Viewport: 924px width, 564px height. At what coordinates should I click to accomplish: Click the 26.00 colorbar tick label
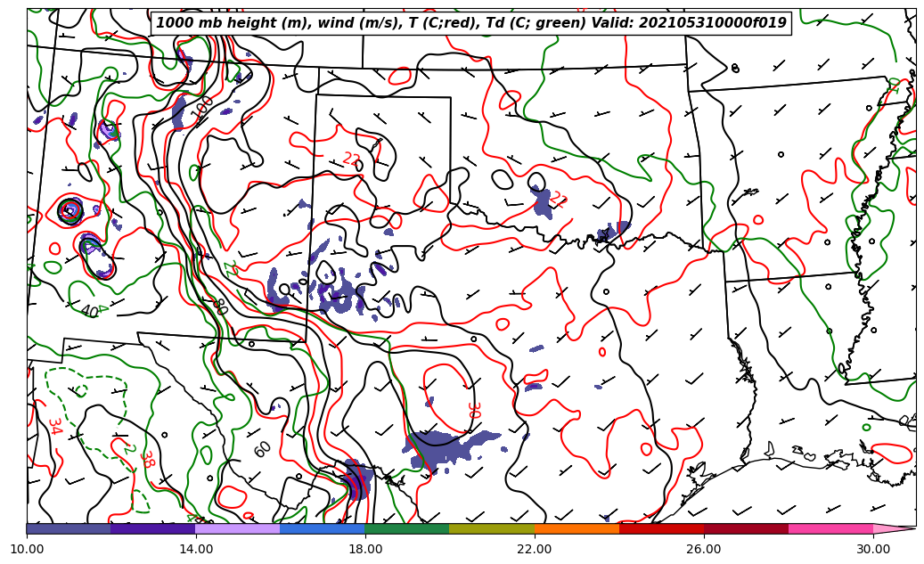pyautogui.click(x=704, y=549)
